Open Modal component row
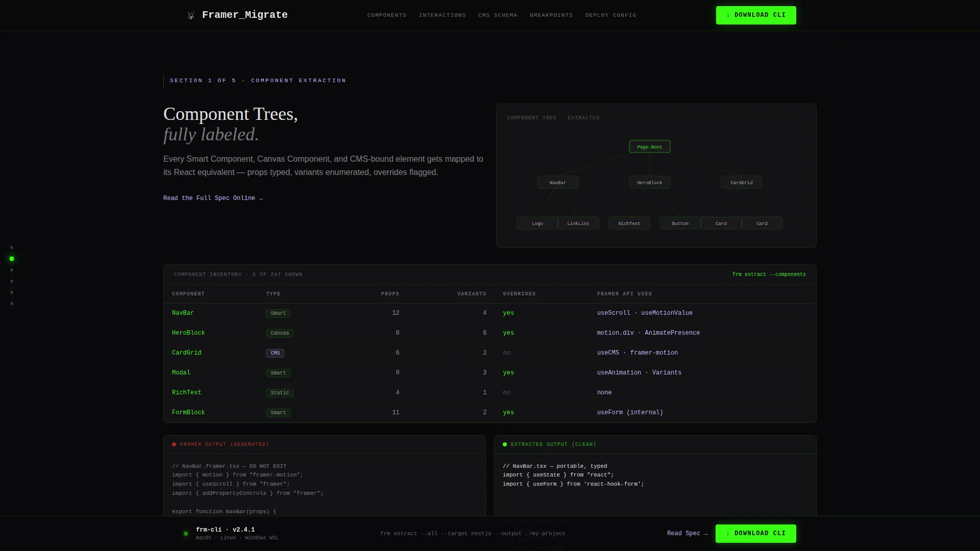The width and height of the screenshot is (980, 551). tap(489, 372)
